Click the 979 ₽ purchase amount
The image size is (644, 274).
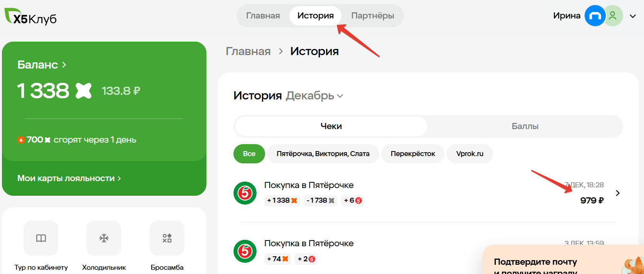(x=592, y=200)
